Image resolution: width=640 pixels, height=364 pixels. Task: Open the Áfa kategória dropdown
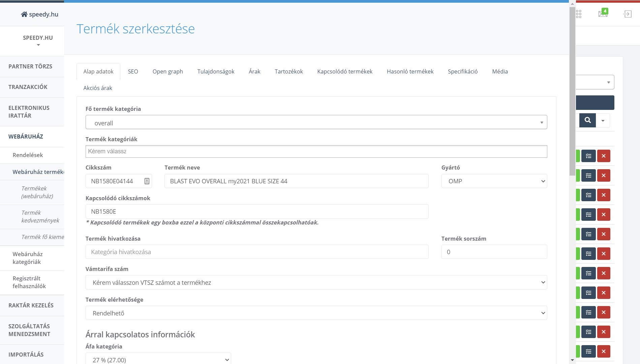[158, 359]
